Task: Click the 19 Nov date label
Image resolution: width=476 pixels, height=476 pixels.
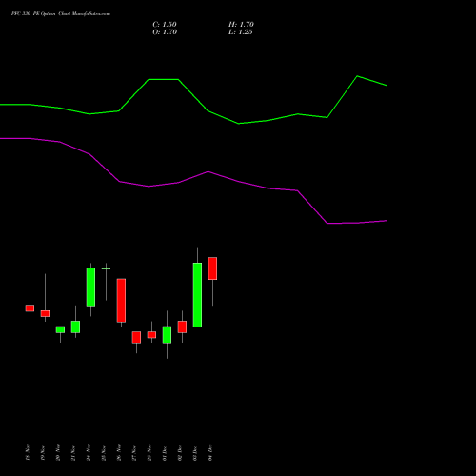Action: [x=43, y=452]
